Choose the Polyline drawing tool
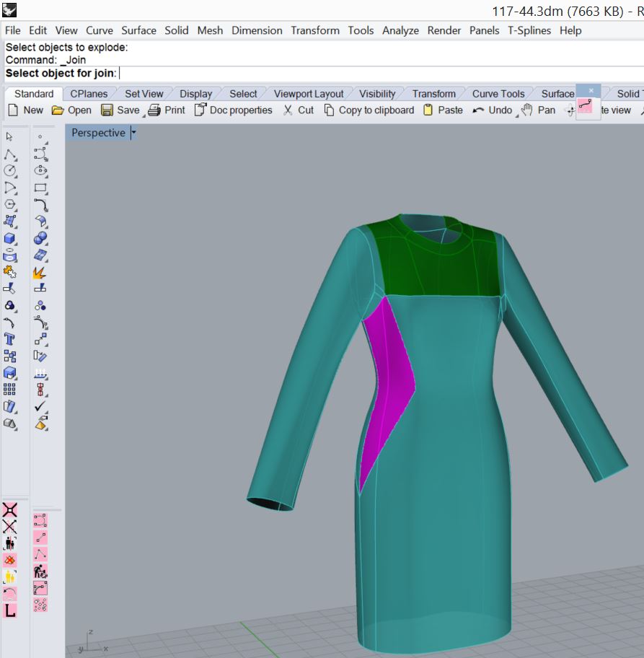The image size is (644, 658). [x=10, y=154]
